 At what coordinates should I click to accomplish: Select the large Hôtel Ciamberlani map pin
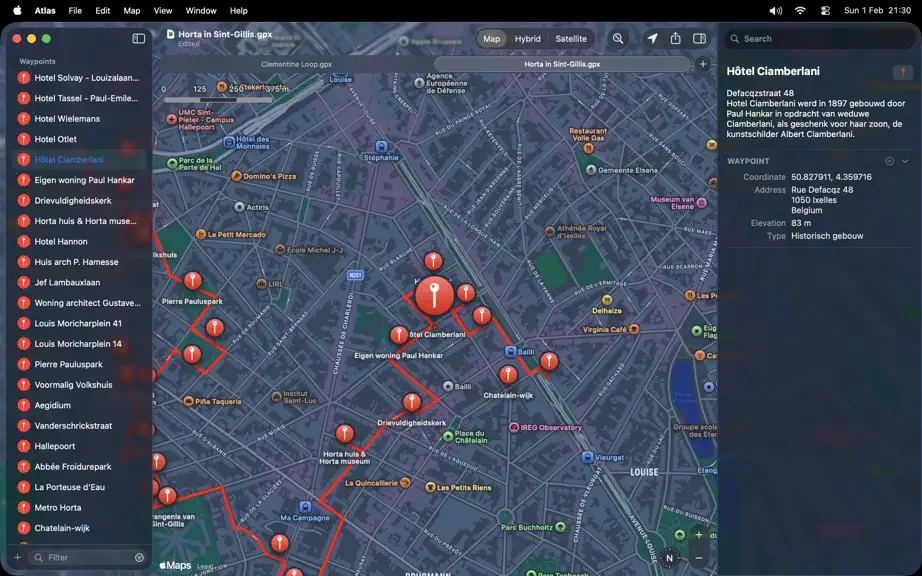pos(435,296)
